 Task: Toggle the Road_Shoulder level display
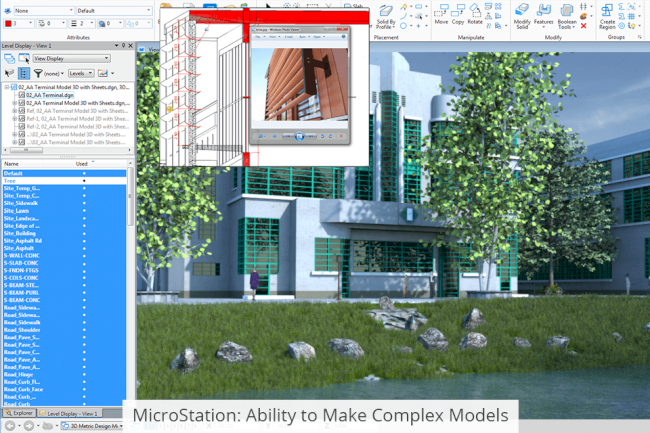[x=84, y=330]
